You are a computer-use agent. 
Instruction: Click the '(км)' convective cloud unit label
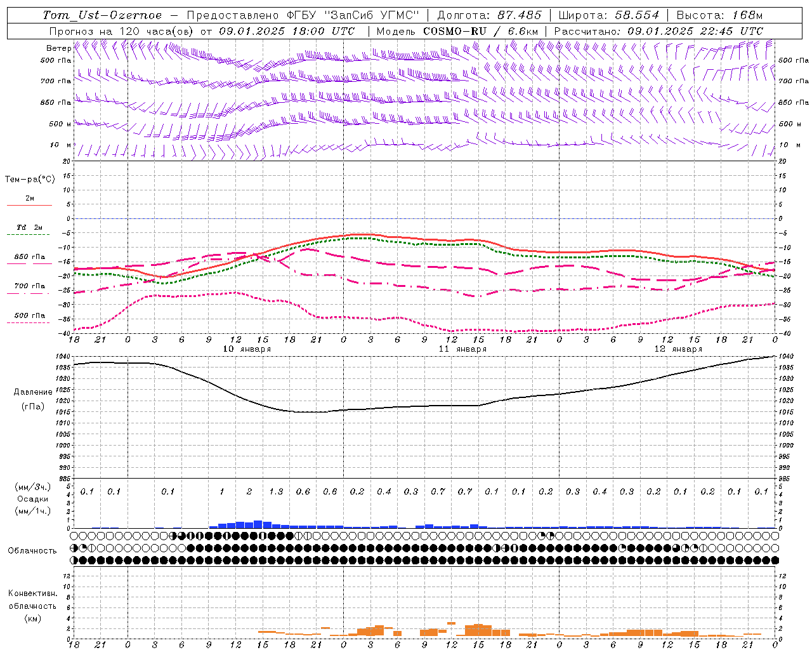pos(32,618)
